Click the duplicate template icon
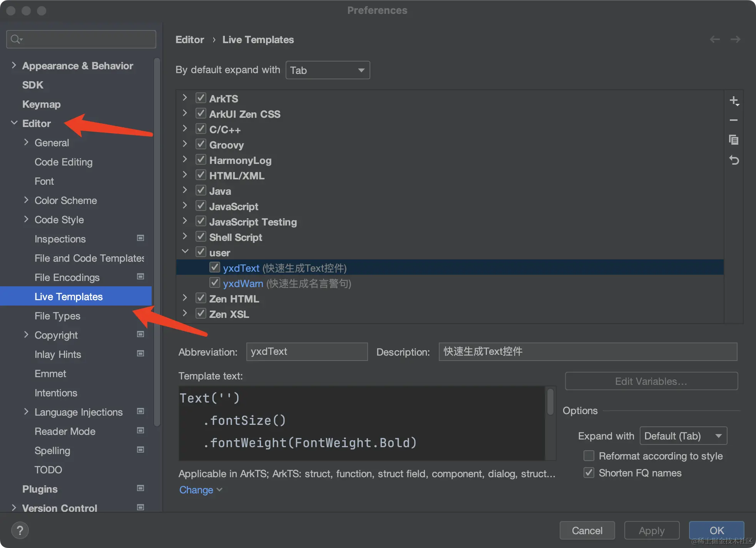The image size is (756, 548). point(734,140)
